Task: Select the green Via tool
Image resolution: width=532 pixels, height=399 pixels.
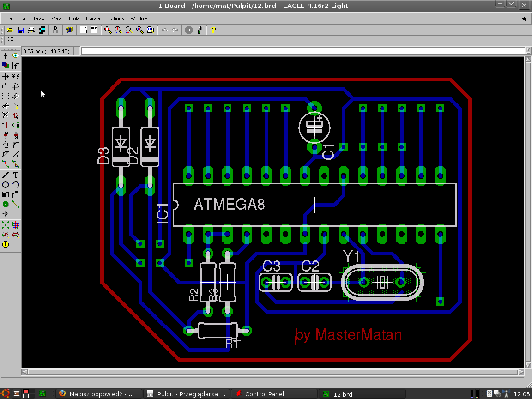Action: pos(6,204)
